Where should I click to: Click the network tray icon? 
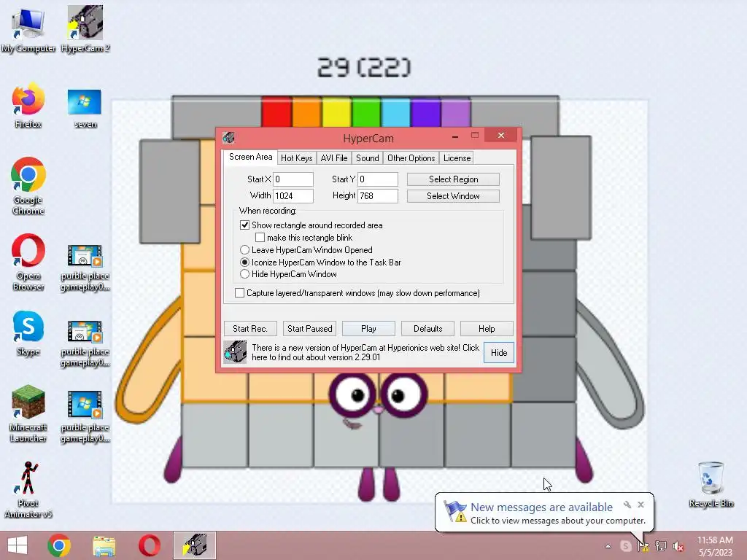pyautogui.click(x=661, y=546)
